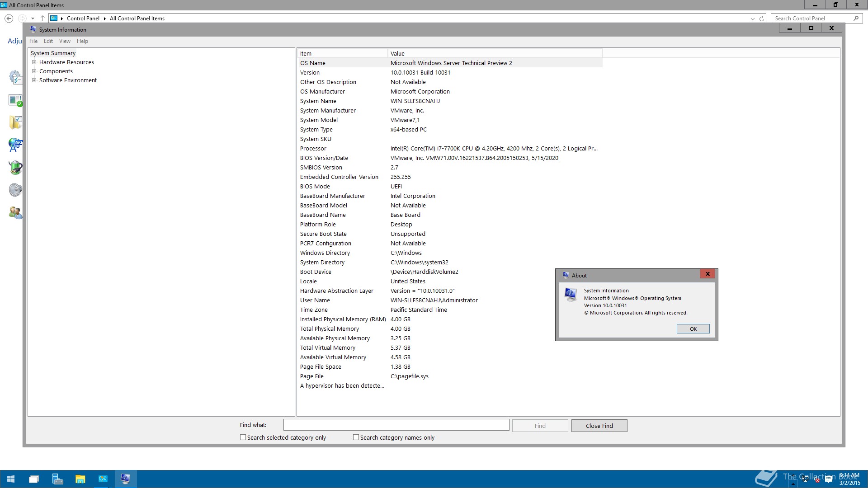This screenshot has height=488, width=868.
Task: Select System Summary in the tree
Action: click(x=53, y=53)
